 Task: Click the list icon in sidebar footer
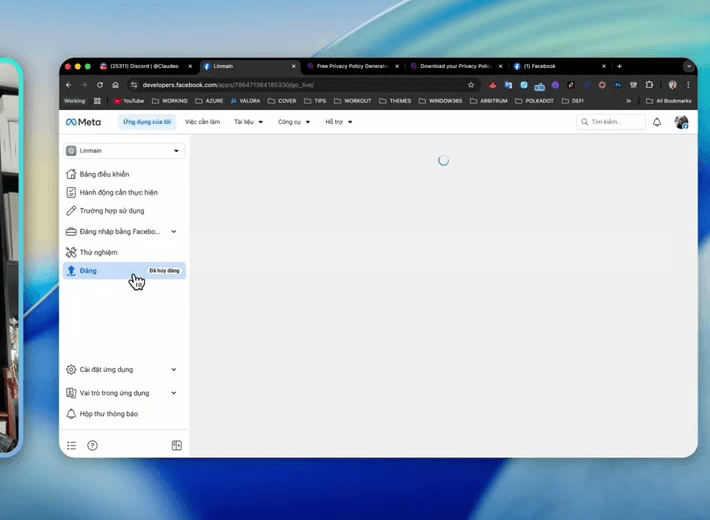pyautogui.click(x=72, y=445)
